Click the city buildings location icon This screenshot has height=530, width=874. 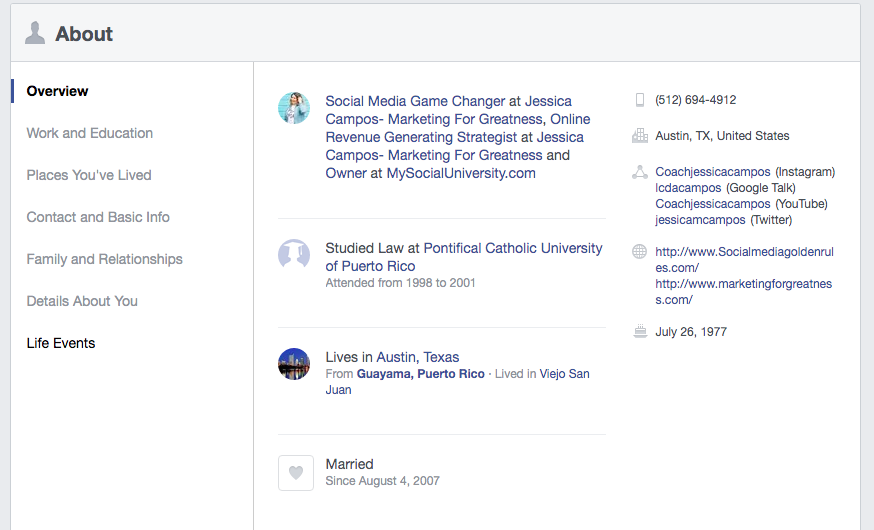click(x=640, y=136)
